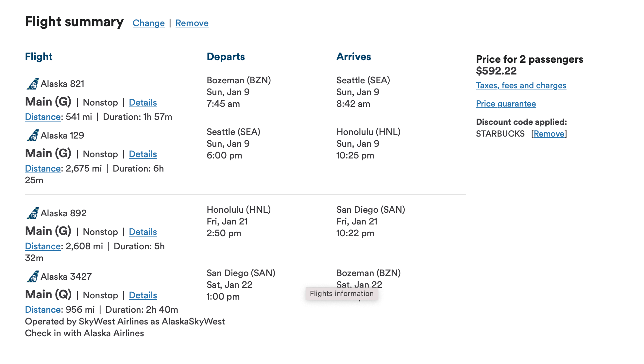The height and width of the screenshot is (364, 644).
Task: Click the Alaska 892 airline tail icon
Action: pyautogui.click(x=32, y=213)
